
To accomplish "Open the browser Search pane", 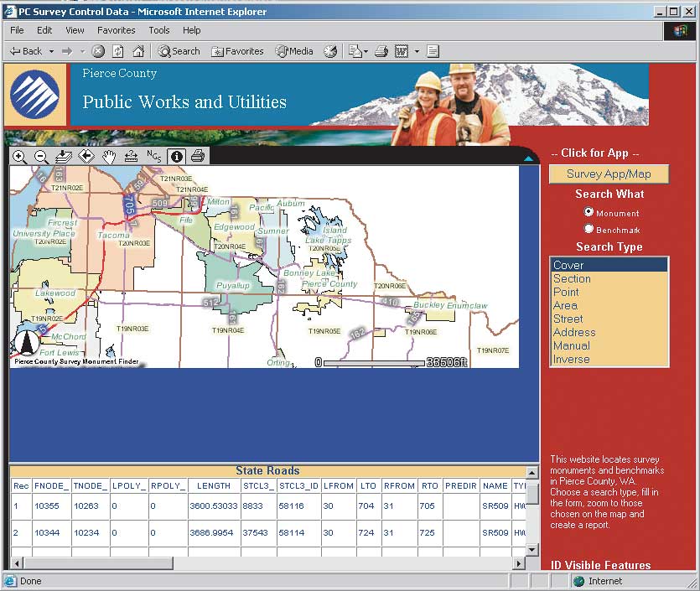I will pyautogui.click(x=179, y=52).
